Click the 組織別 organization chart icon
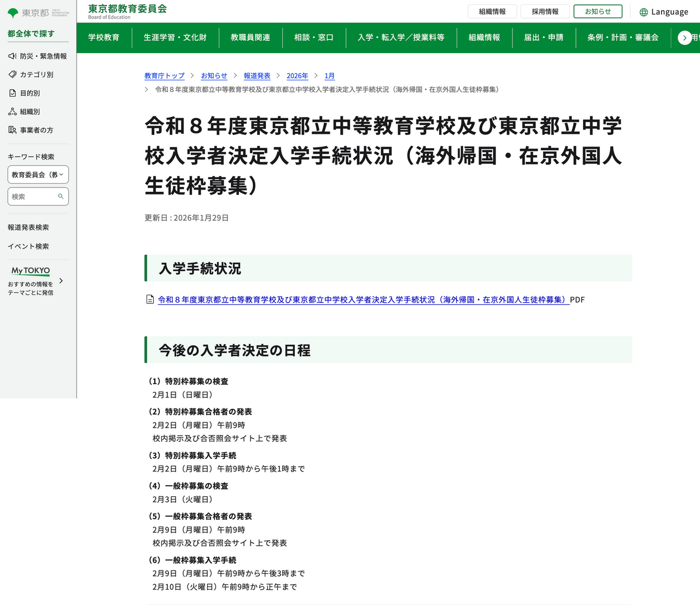700x605 pixels. click(13, 111)
